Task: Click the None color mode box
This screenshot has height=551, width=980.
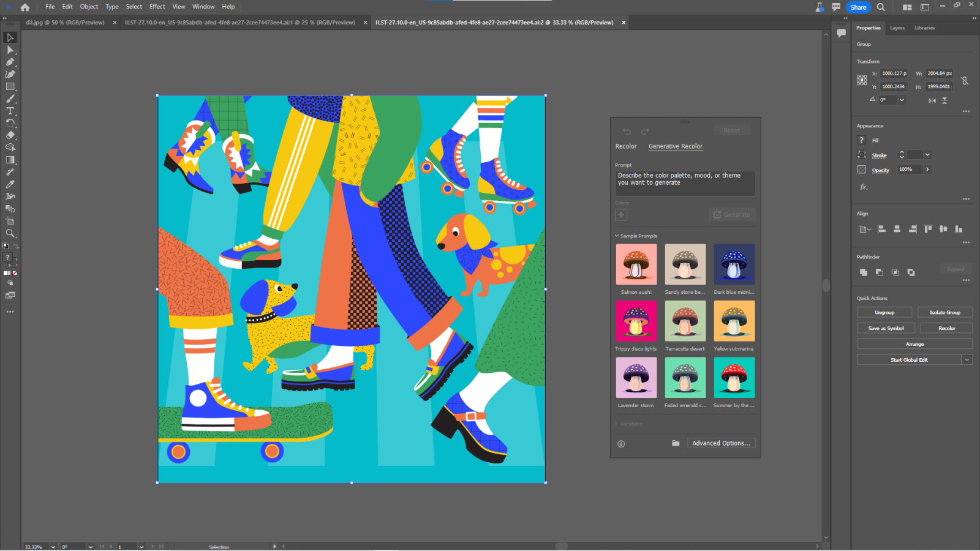Action: (15, 273)
